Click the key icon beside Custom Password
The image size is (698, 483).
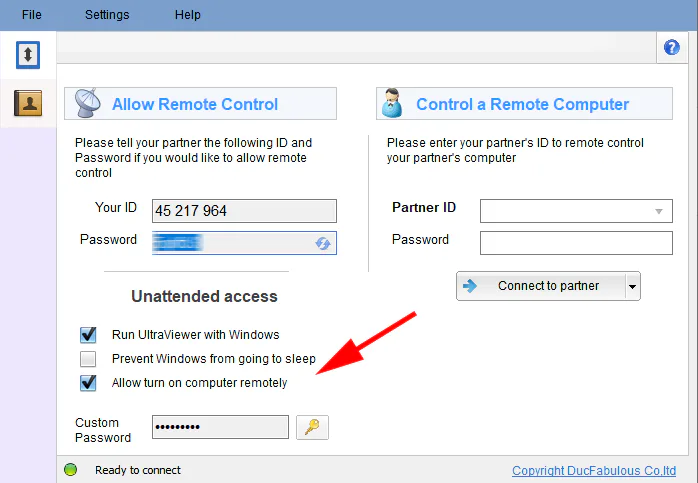point(313,428)
